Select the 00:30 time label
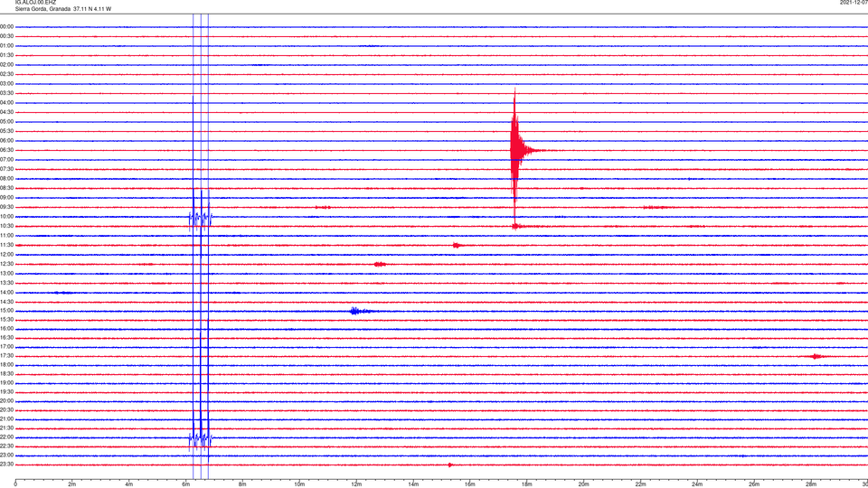 pos(7,36)
